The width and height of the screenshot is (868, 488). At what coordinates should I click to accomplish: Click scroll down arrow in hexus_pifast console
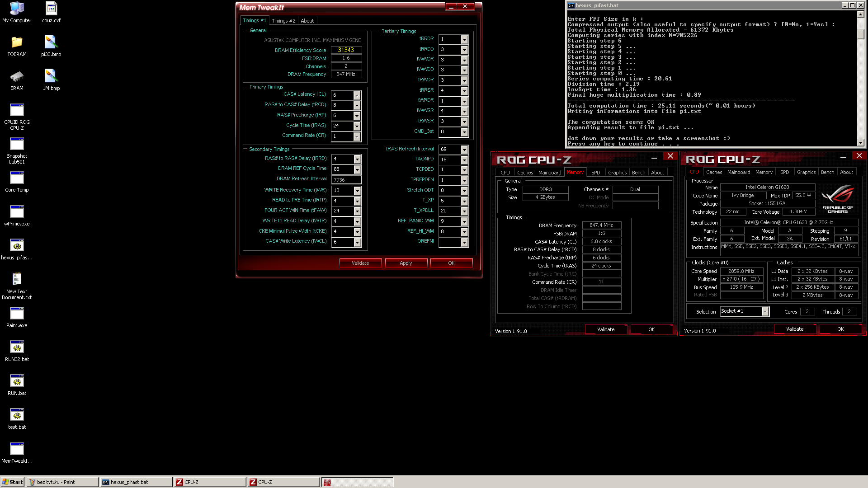(861, 143)
